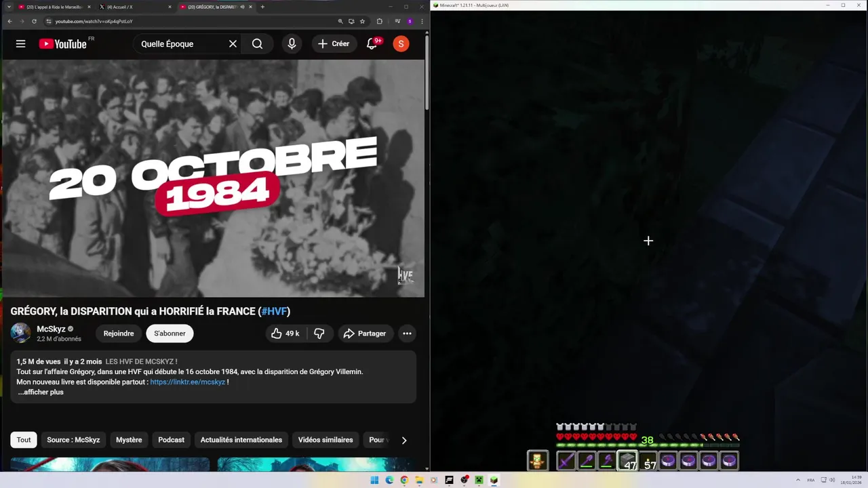Screen dimensions: 868x488
Task: Subscribe using the S'abonner button
Action: click(170, 333)
